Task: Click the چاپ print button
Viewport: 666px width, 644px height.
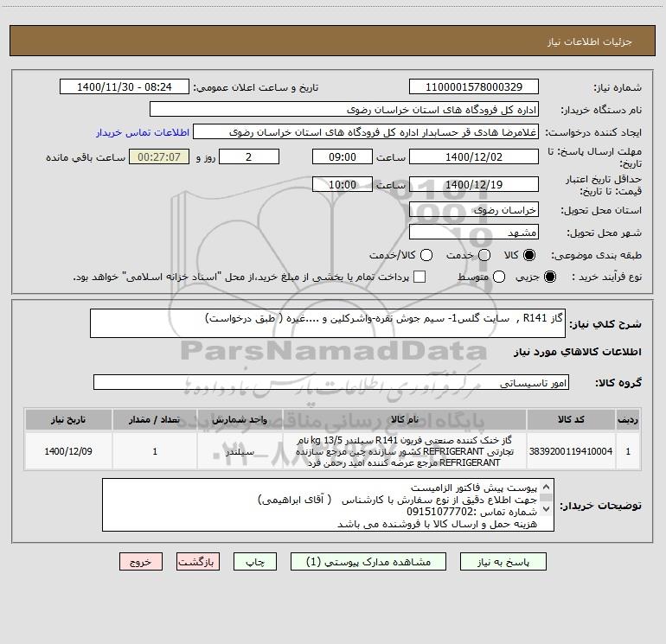Action: click(255, 562)
